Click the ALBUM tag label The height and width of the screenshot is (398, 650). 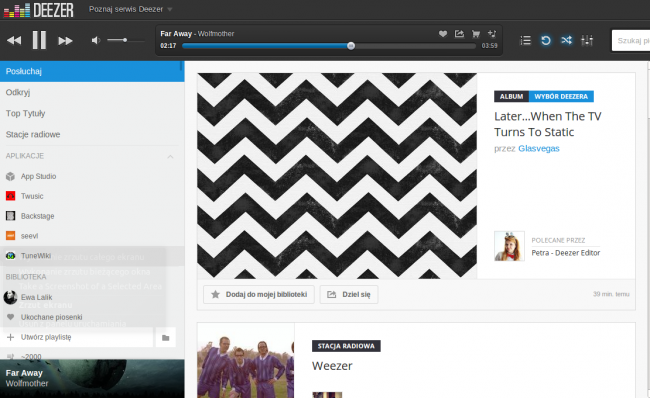point(511,96)
